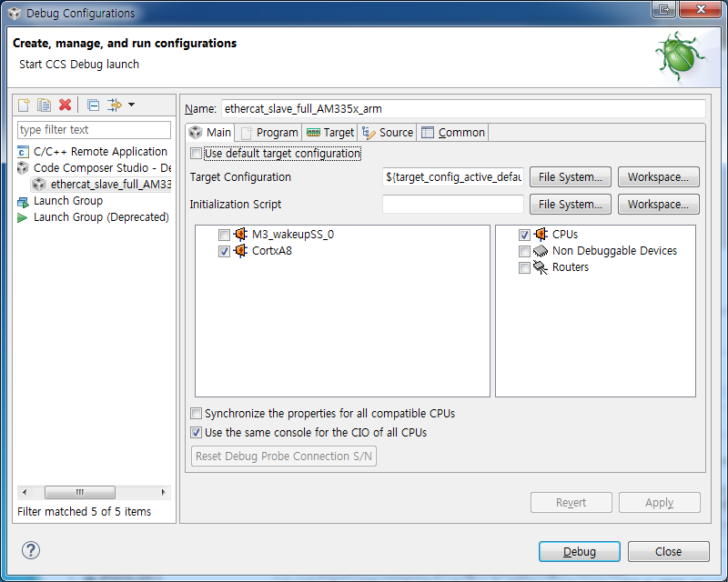Toggle Use same console for CIO
728x582 pixels.
coord(197,433)
